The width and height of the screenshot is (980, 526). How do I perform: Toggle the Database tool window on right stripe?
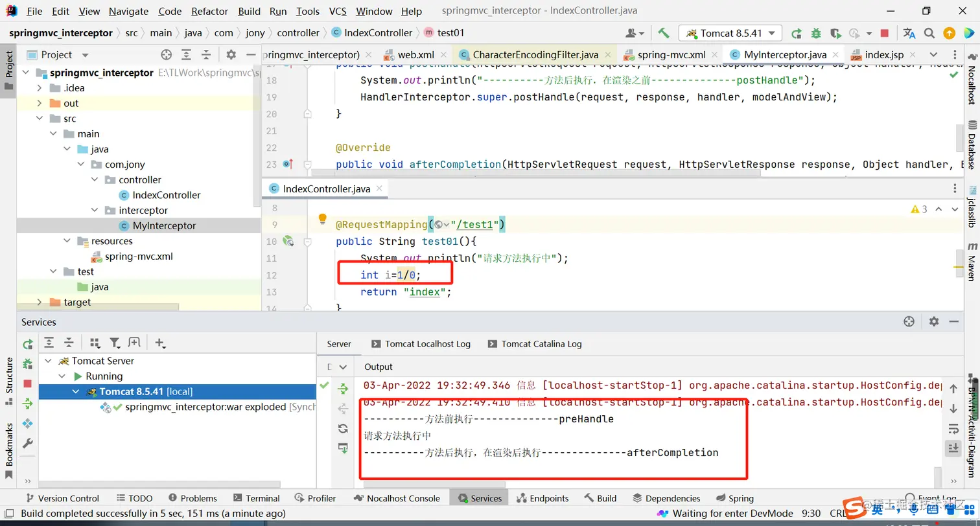pyautogui.click(x=972, y=144)
